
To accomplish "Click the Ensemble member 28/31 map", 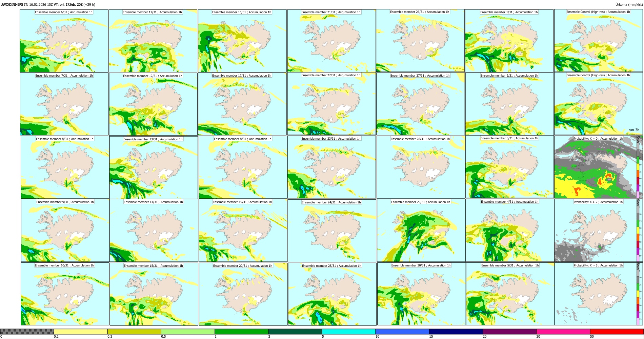I will (x=421, y=167).
